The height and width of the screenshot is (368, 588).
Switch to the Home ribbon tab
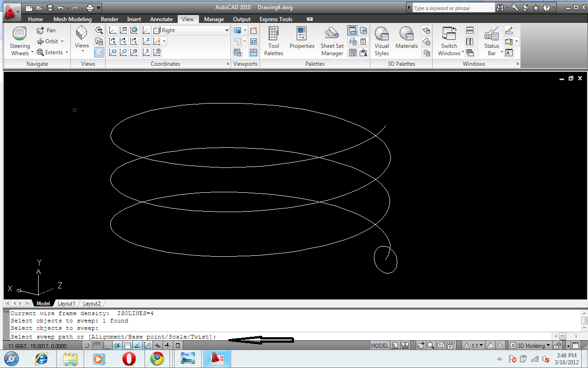[x=35, y=19]
